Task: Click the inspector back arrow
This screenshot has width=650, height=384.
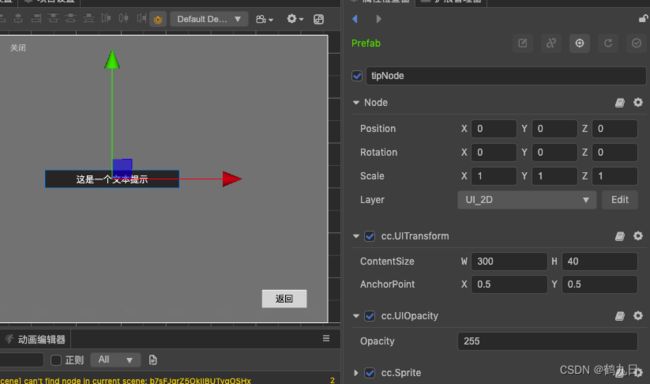Action: (x=355, y=19)
